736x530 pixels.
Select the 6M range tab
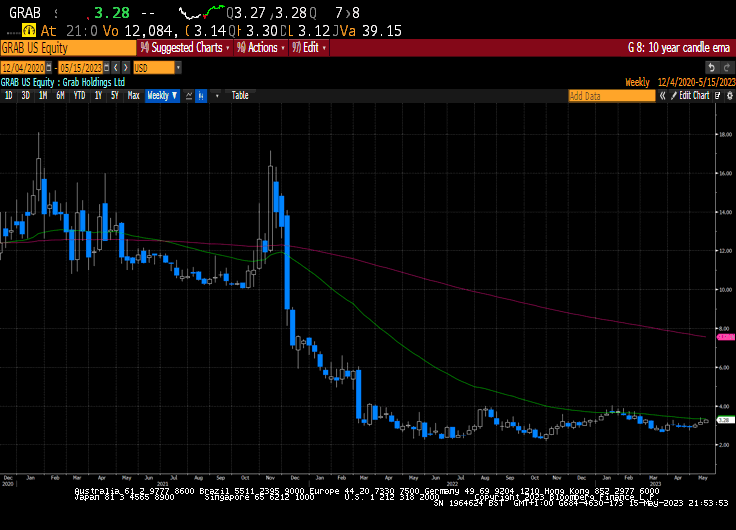(61, 96)
